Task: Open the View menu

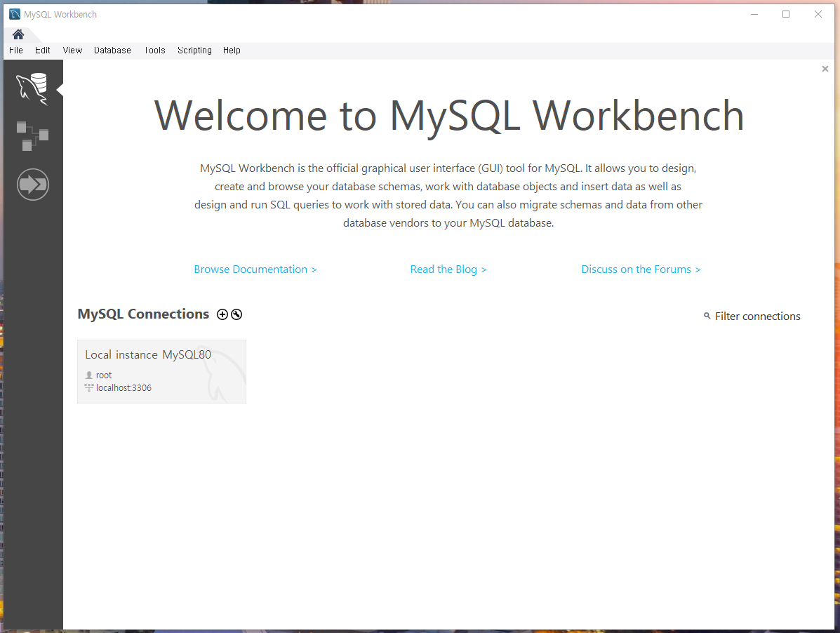Action: point(72,51)
